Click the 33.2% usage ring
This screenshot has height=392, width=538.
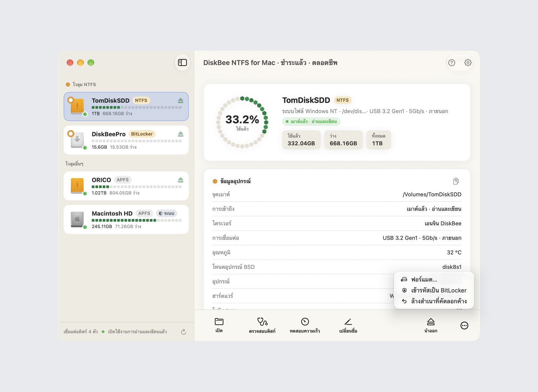pyautogui.click(x=242, y=122)
